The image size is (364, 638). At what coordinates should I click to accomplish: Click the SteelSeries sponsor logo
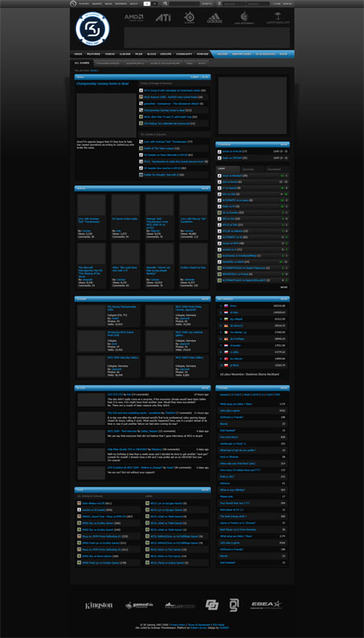click(x=189, y=18)
